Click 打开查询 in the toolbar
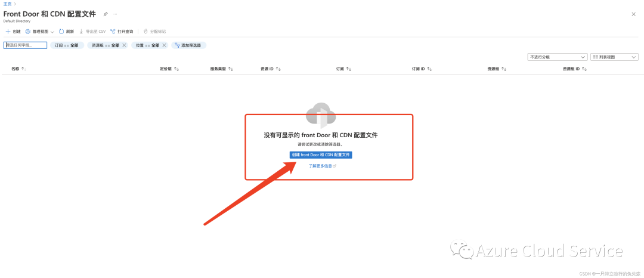This screenshot has width=644, height=278. point(122,31)
